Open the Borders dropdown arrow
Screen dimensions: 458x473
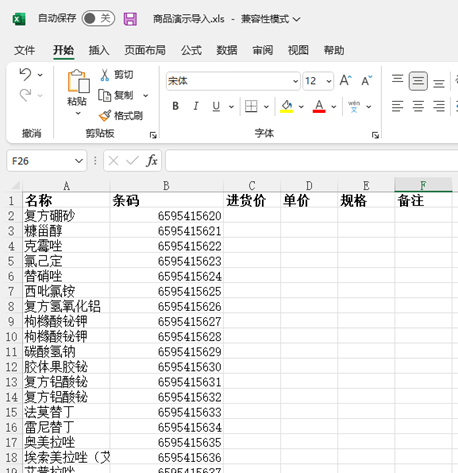tap(266, 107)
